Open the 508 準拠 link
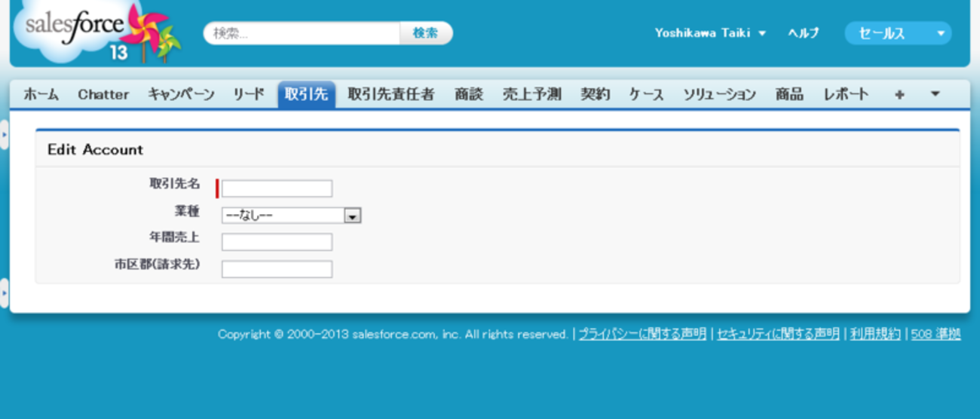This screenshot has width=980, height=419. [x=936, y=334]
